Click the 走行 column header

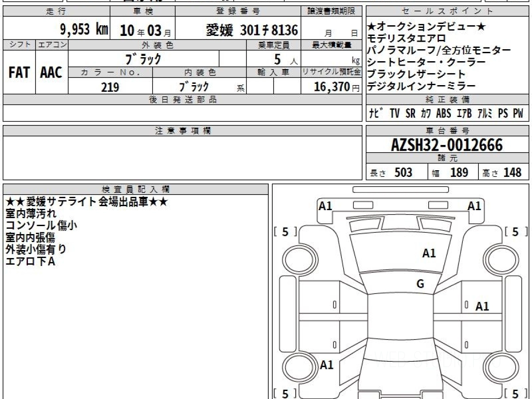tap(56, 12)
